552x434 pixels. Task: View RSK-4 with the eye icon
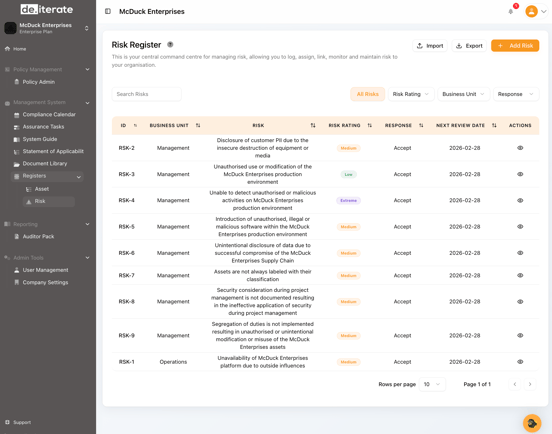point(520,200)
